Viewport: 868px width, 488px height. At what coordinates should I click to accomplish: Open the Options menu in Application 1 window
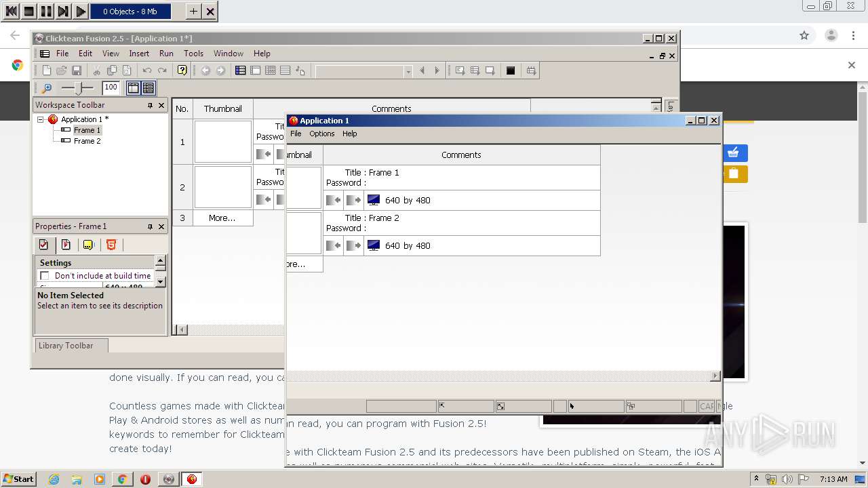322,134
